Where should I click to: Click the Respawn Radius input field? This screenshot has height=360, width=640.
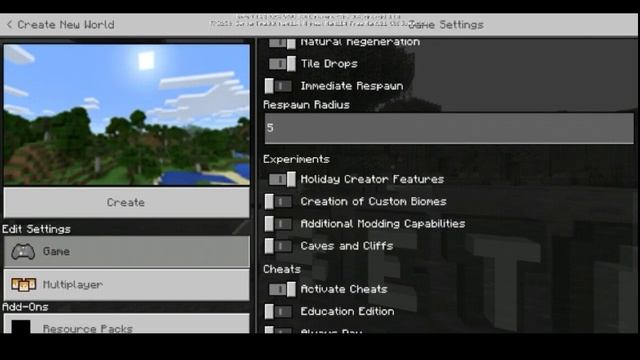click(x=449, y=128)
